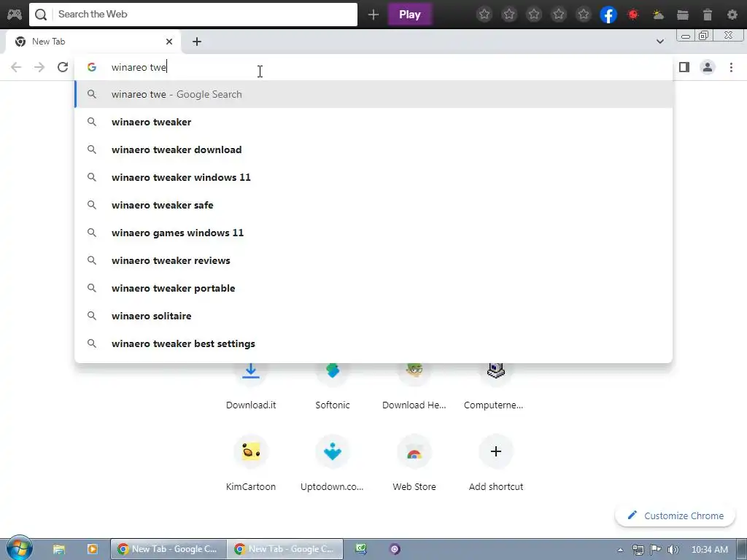
Task: Click the Add shortcut plus button
Action: click(x=495, y=451)
